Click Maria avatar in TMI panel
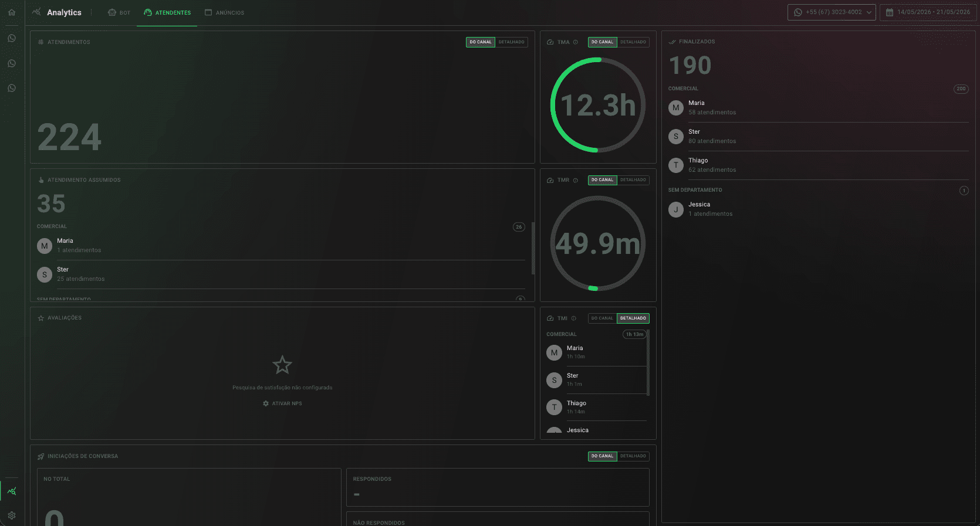 tap(554, 352)
